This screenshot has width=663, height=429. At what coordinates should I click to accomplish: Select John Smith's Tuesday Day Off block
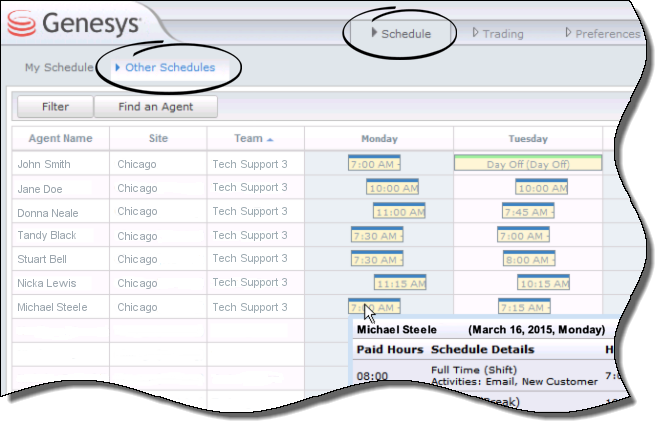tap(527, 163)
